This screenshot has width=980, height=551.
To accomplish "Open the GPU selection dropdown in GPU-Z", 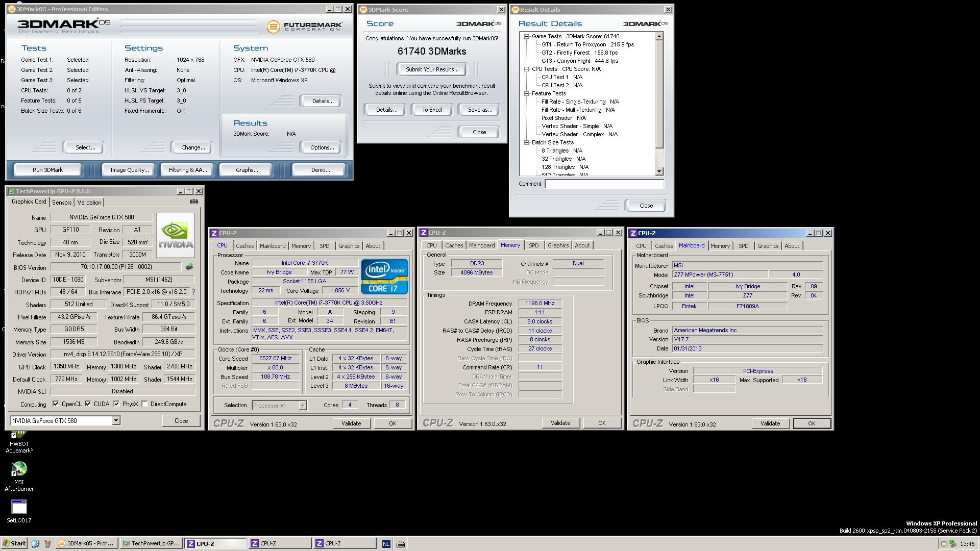I will [116, 420].
